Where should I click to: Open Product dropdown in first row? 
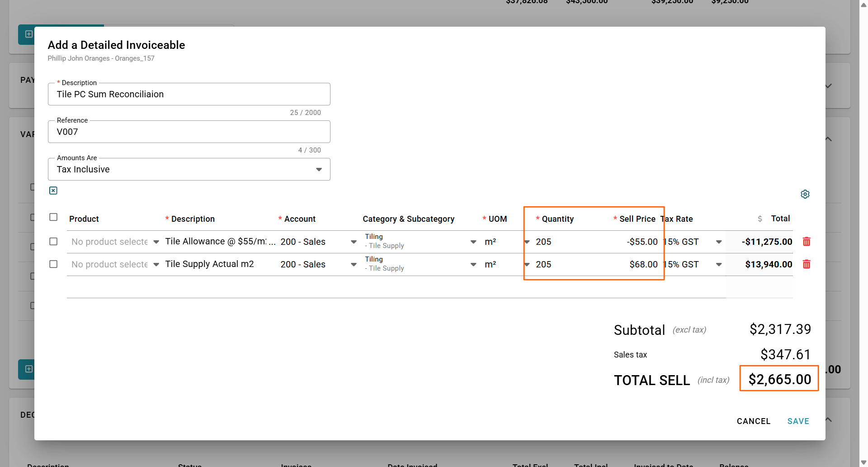coord(156,242)
